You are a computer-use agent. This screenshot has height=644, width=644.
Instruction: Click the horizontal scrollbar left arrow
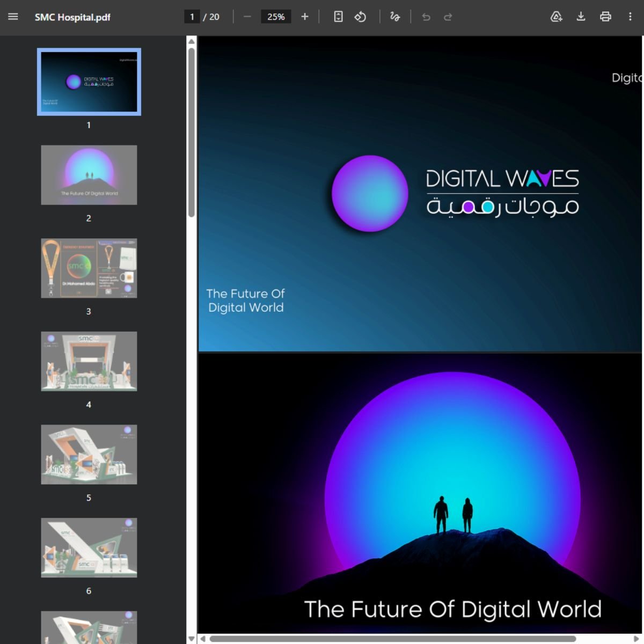203,639
